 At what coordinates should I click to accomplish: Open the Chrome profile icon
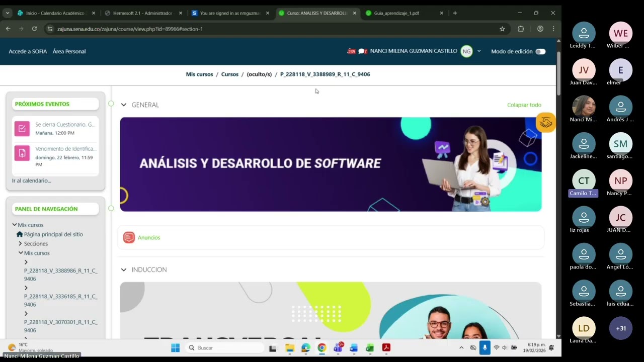click(540, 29)
